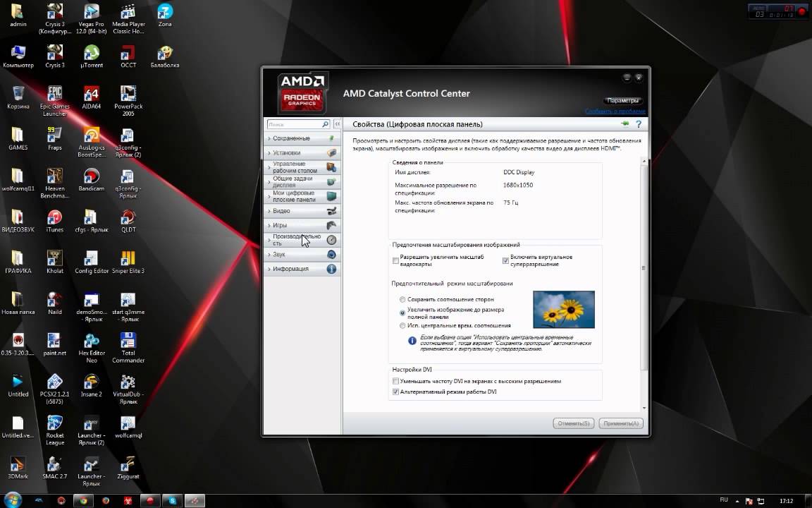The image size is (812, 508).
Task: Select the Компьютер desktop icon
Action: pos(18,56)
